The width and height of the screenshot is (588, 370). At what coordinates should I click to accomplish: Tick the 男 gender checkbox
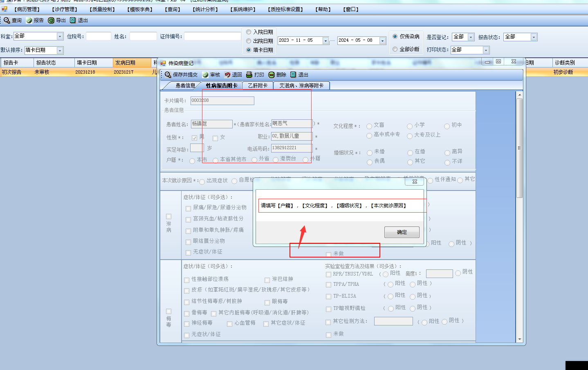(195, 138)
